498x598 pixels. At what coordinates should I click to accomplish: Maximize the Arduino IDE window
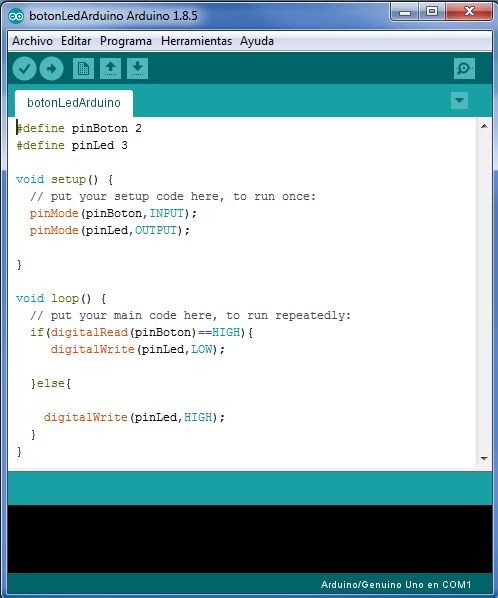[432, 12]
